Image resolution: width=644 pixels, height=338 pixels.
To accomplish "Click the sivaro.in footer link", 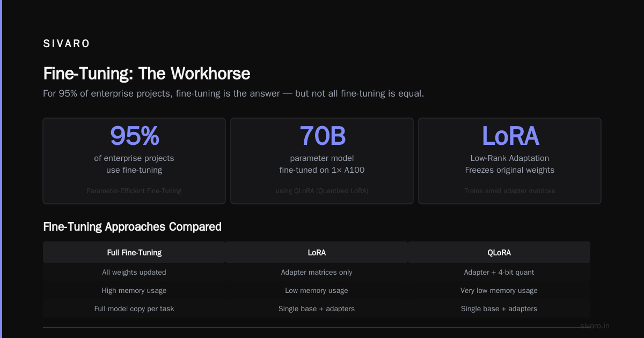I will pos(595,326).
